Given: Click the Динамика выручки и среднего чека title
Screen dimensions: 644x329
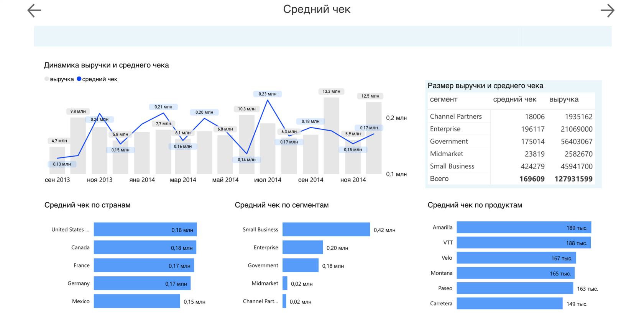Looking at the screenshot, I should click(x=107, y=65).
